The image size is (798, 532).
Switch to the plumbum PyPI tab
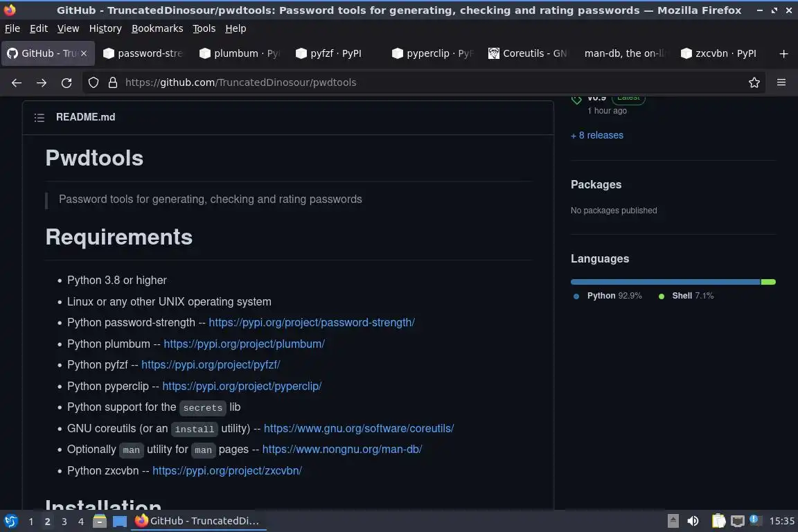pos(241,53)
